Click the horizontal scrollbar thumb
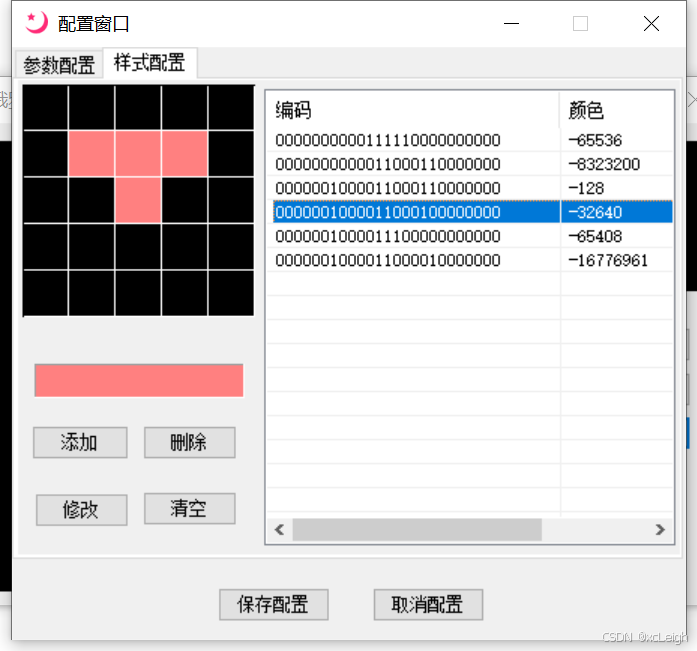The width and height of the screenshot is (697, 651). pyautogui.click(x=417, y=530)
